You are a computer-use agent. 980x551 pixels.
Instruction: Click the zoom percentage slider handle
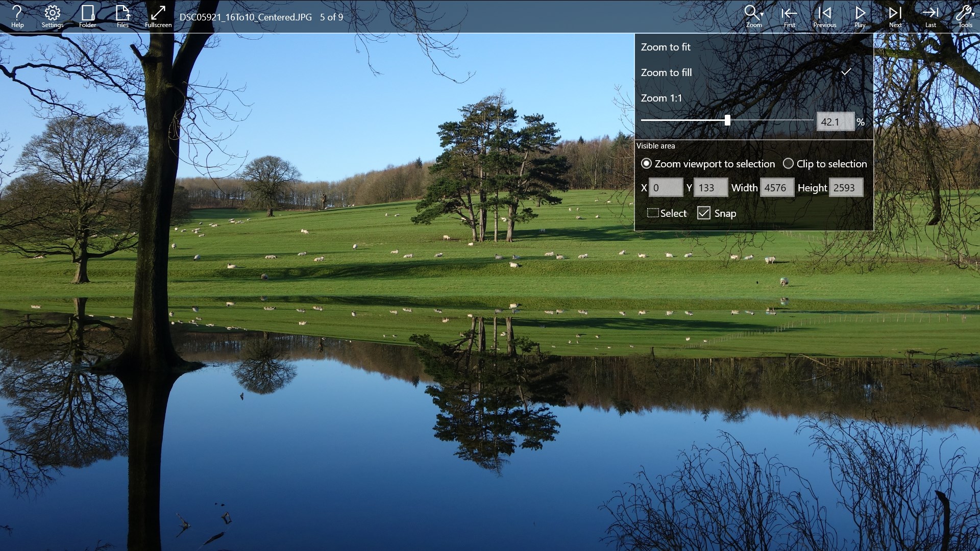click(x=727, y=120)
